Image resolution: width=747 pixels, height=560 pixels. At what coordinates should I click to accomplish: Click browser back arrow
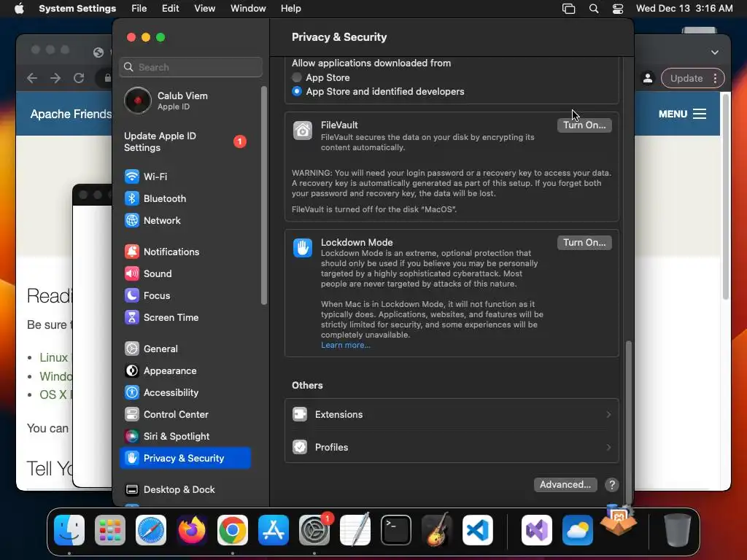pos(32,78)
